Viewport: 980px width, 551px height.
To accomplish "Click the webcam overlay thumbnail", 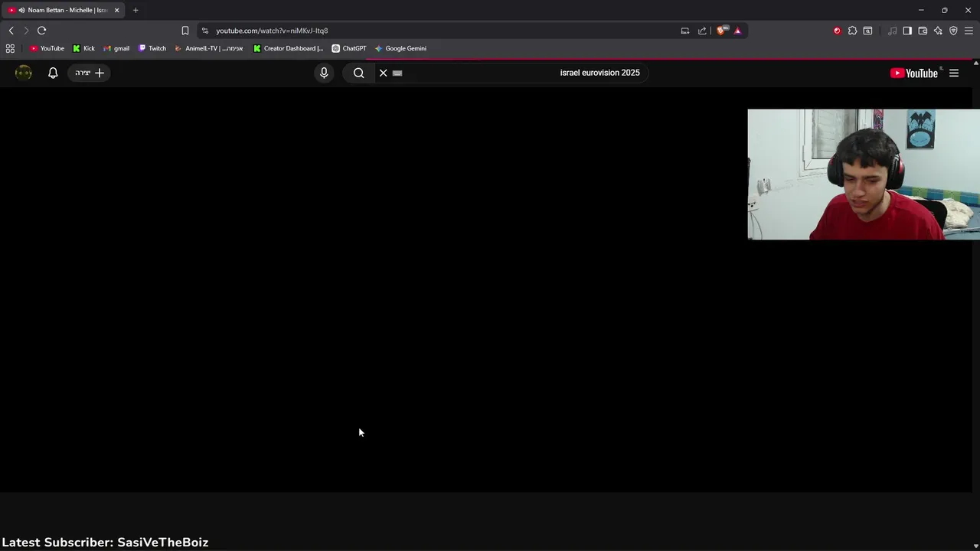I will [x=864, y=174].
